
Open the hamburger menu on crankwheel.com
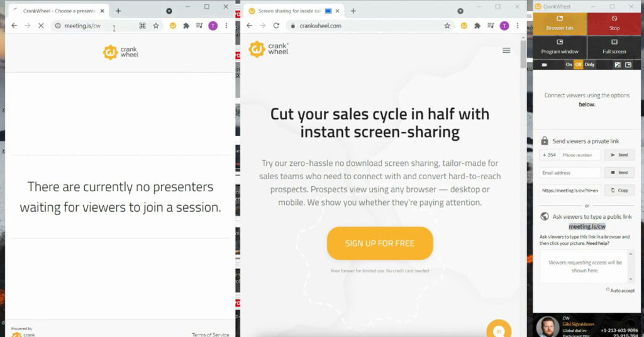(506, 50)
